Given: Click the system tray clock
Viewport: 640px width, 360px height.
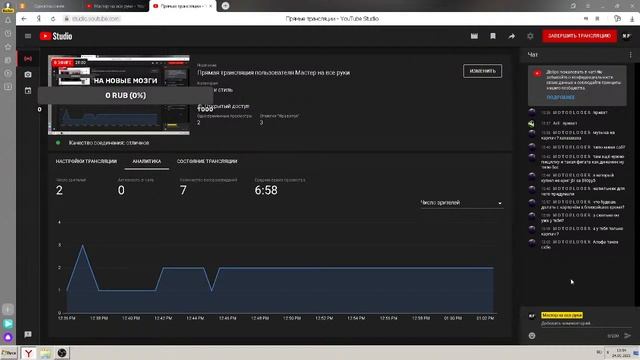Looking at the screenshot, I should click(621, 353).
